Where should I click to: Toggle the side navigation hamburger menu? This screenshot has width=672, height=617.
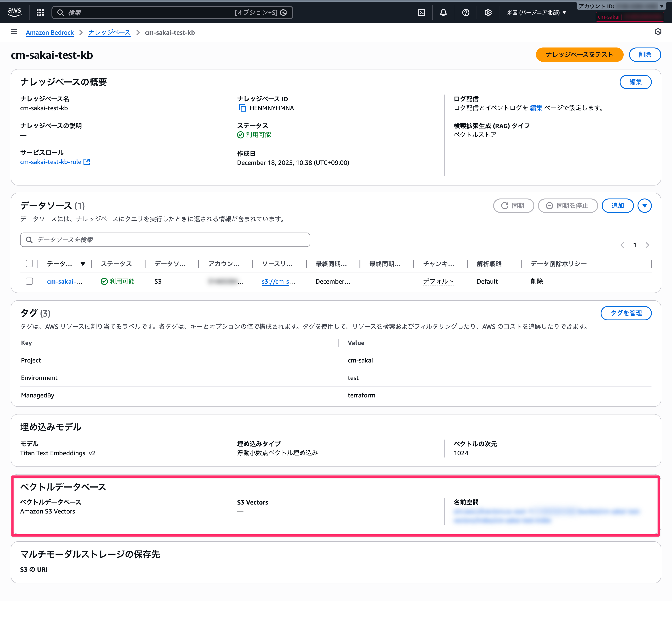point(14,32)
